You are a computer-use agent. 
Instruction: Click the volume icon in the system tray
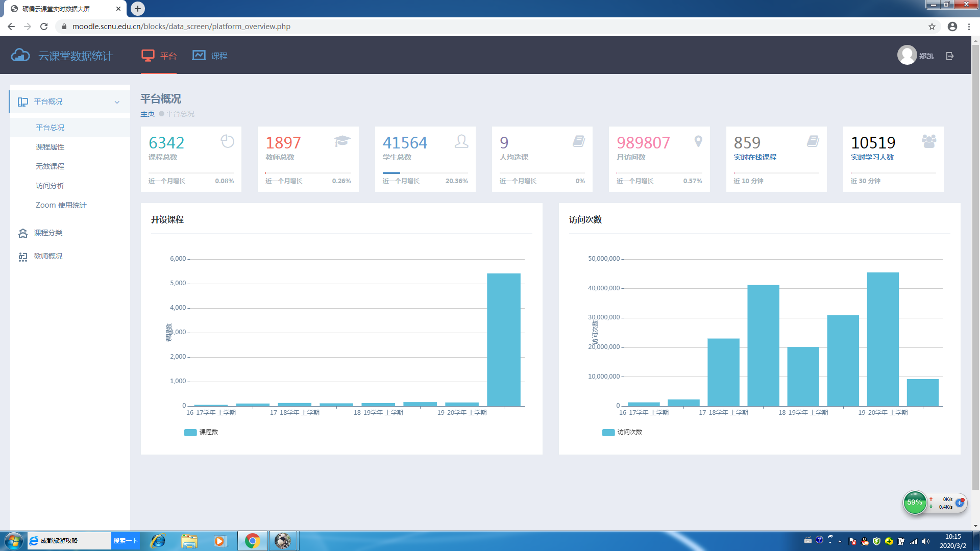coord(926,541)
